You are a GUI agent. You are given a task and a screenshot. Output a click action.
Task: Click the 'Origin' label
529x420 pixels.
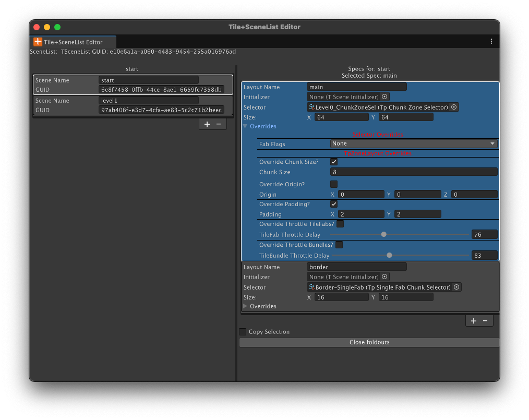(268, 195)
